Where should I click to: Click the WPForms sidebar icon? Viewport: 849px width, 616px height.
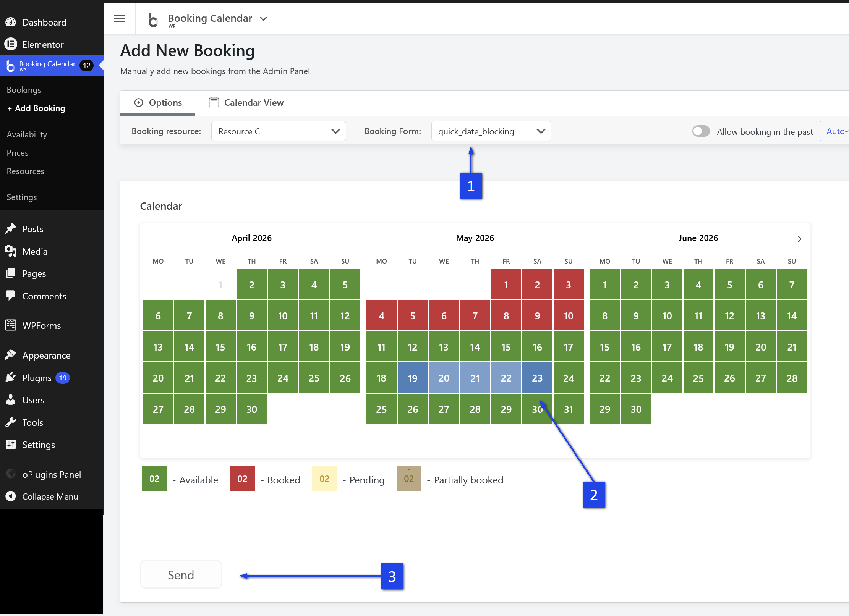pos(11,325)
